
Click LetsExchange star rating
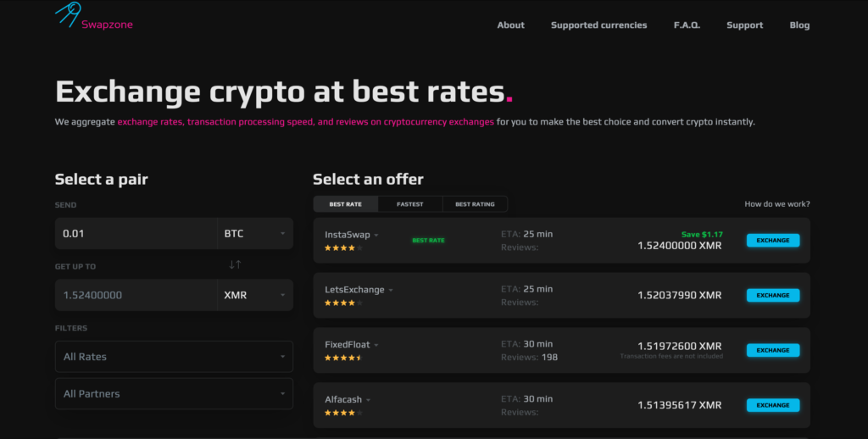(x=344, y=303)
